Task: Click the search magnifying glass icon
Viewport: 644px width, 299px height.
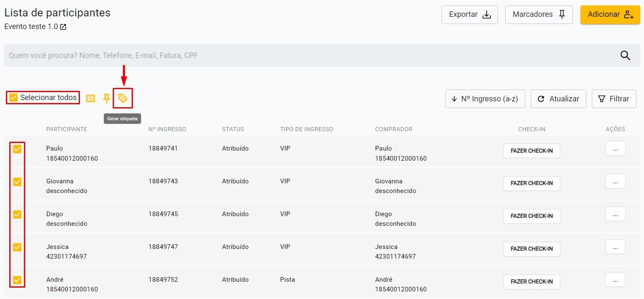Action: [625, 56]
